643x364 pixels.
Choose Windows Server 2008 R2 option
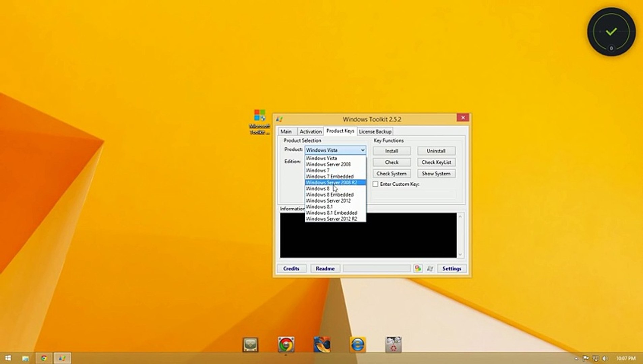click(x=335, y=182)
